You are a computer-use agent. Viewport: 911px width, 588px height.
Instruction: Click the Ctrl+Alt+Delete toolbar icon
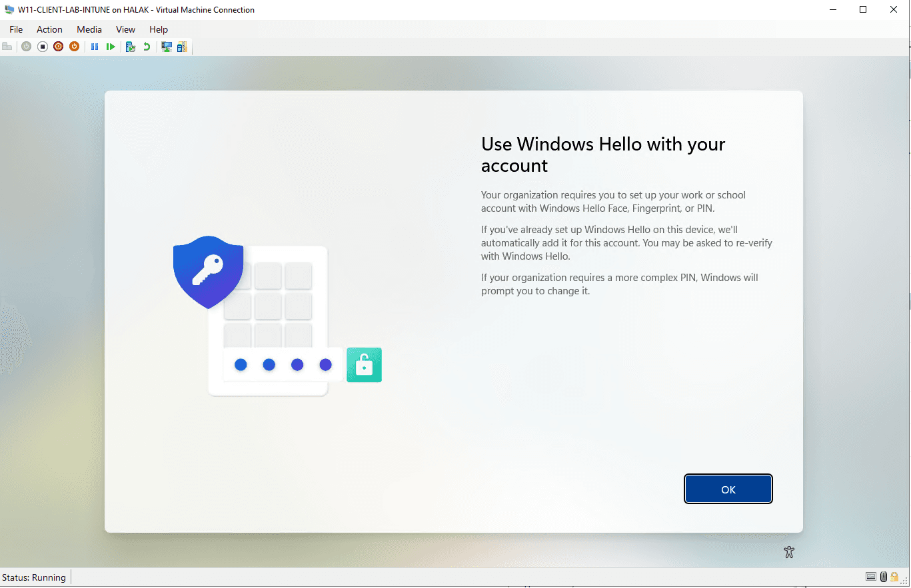click(7, 47)
